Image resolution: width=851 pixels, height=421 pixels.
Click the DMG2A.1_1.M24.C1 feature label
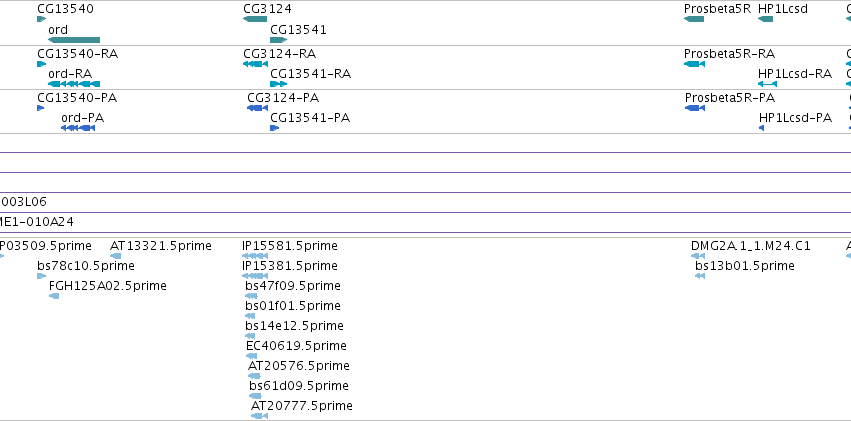(x=751, y=246)
